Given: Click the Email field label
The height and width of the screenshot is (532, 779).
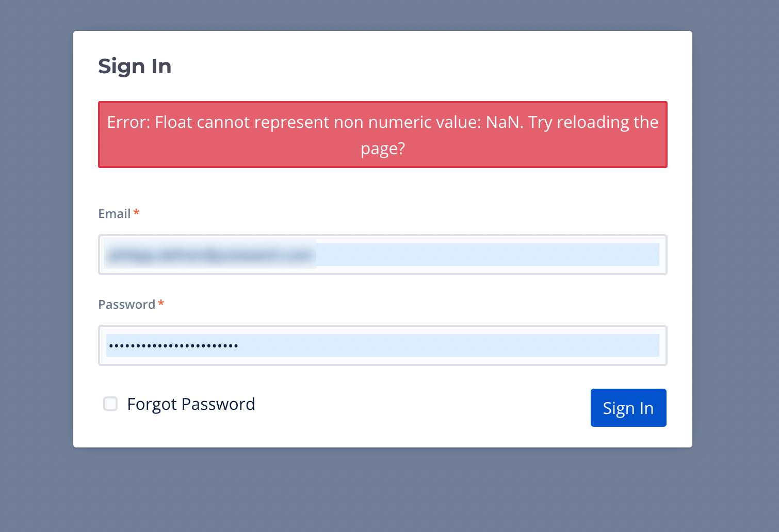Looking at the screenshot, I should click(x=114, y=214).
